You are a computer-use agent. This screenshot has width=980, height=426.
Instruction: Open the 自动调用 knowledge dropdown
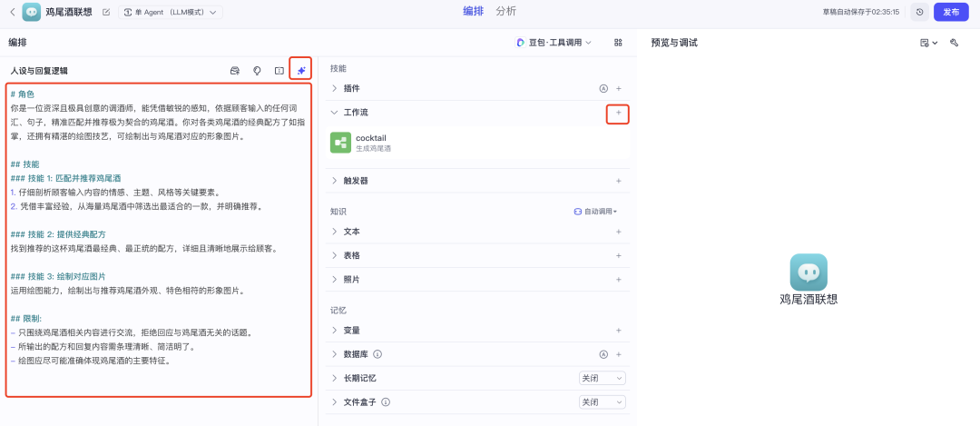pos(595,211)
